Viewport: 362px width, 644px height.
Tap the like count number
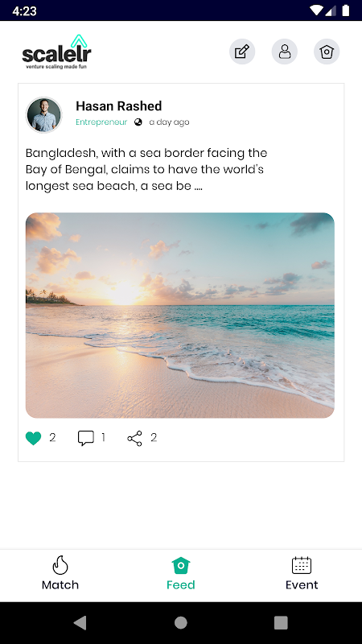(x=52, y=438)
